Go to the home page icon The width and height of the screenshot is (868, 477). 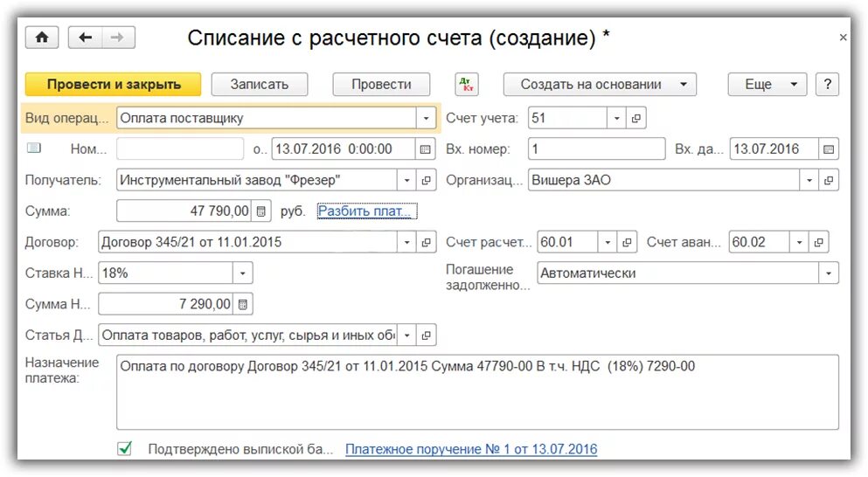coord(41,38)
